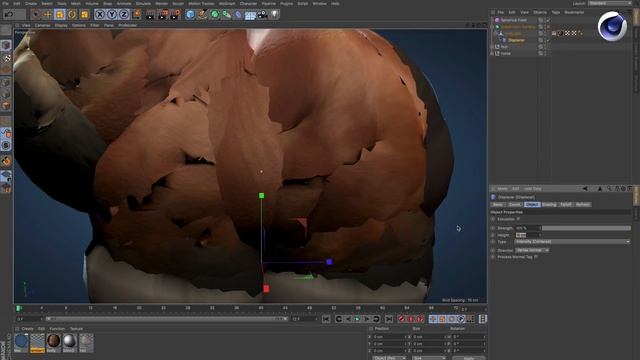Switch to Shading tab in Attributes
The height and width of the screenshot is (360, 640).
tap(549, 204)
